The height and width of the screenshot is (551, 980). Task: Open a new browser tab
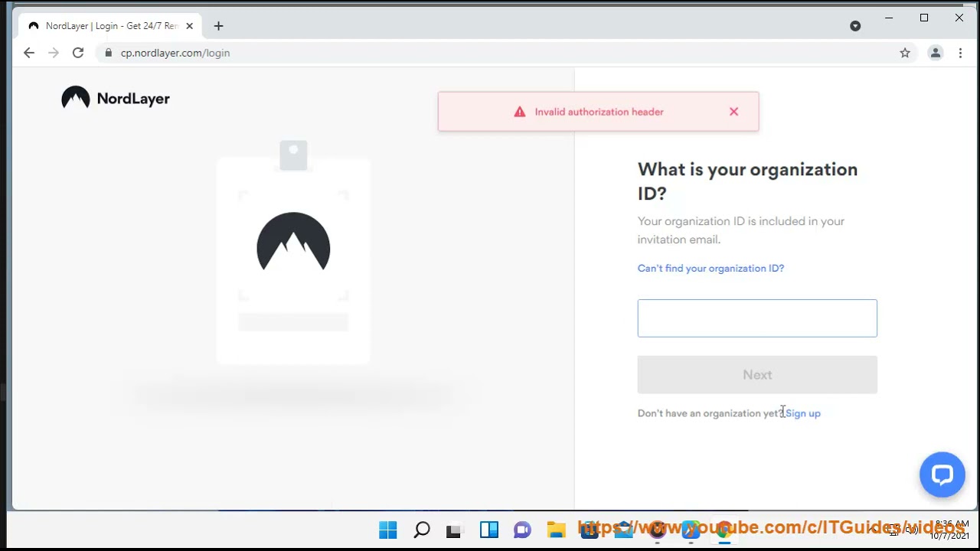coord(218,26)
